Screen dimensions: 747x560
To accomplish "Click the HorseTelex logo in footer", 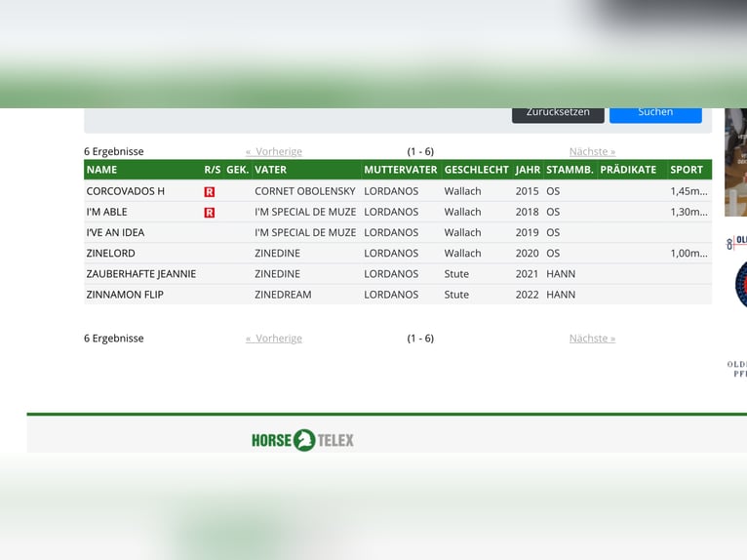I will [x=302, y=440].
